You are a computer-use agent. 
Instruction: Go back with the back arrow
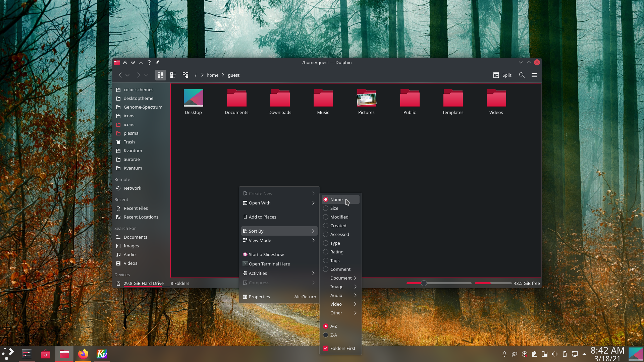coord(120,75)
